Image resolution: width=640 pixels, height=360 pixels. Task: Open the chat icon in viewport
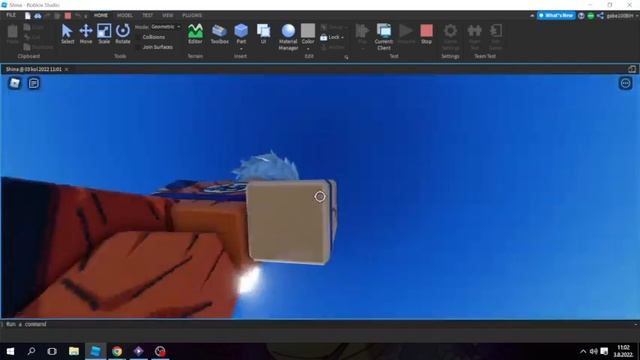pyautogui.click(x=34, y=83)
